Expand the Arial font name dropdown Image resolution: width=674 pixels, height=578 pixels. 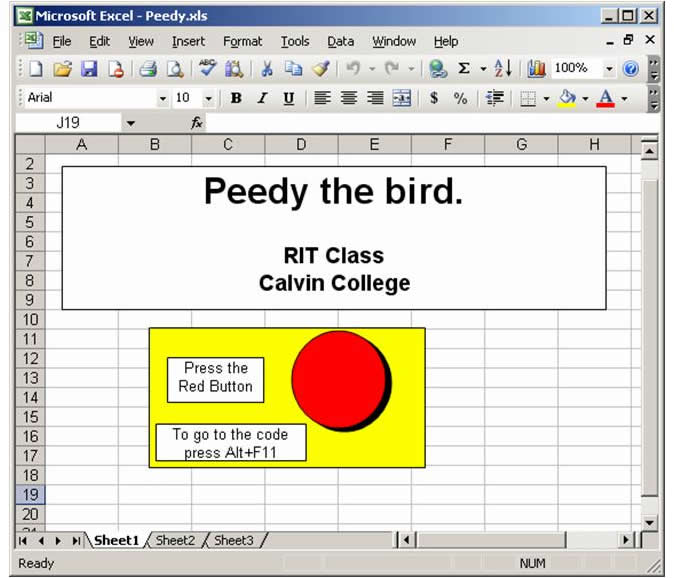(163, 98)
